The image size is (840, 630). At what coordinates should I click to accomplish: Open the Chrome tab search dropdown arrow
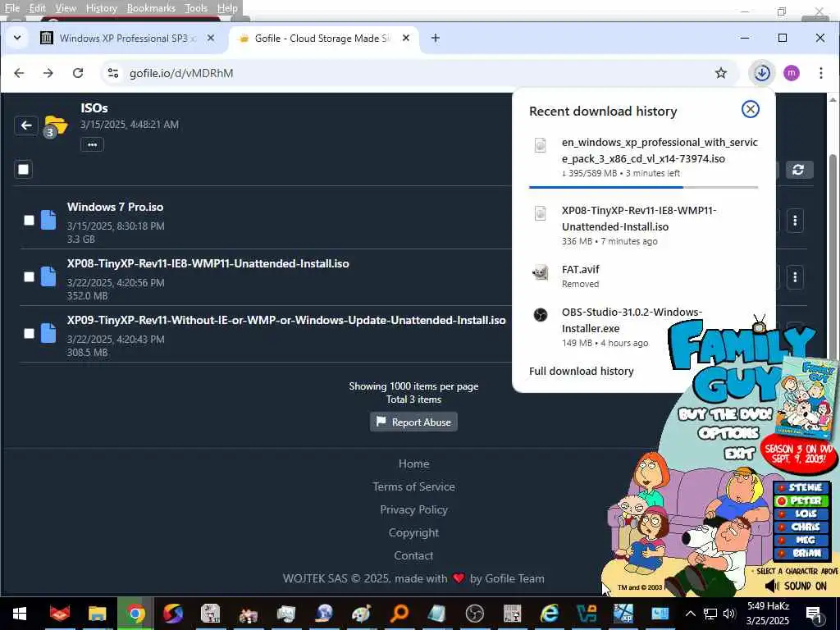click(17, 38)
